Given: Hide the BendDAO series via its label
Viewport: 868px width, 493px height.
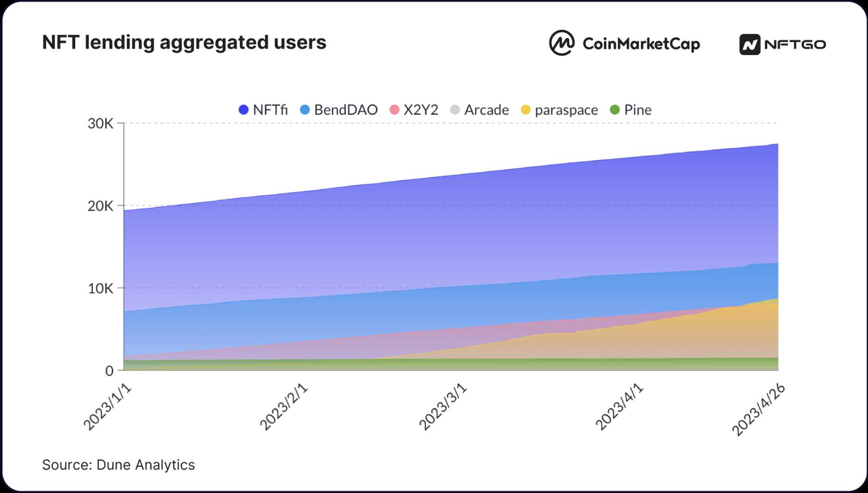Looking at the screenshot, I should [x=346, y=110].
